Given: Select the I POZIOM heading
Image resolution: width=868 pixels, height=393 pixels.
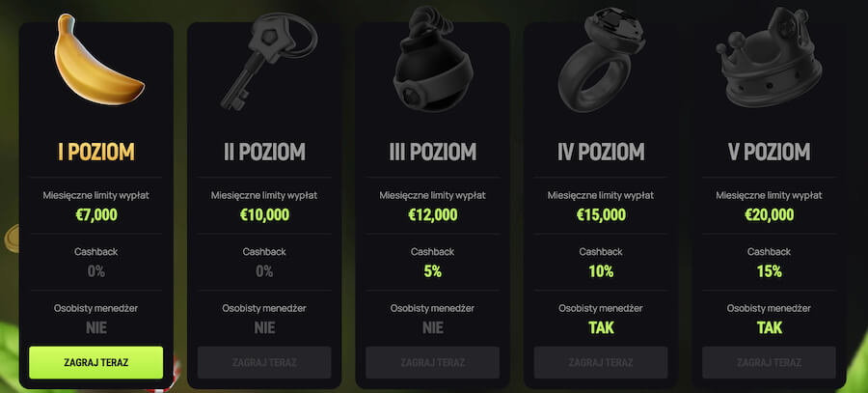Looking at the screenshot, I should pos(96,152).
